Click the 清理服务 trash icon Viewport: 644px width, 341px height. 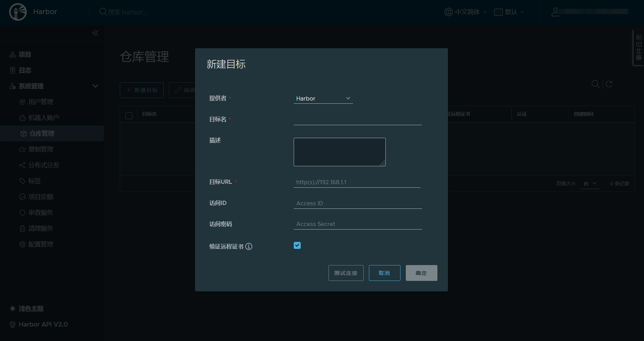22,229
